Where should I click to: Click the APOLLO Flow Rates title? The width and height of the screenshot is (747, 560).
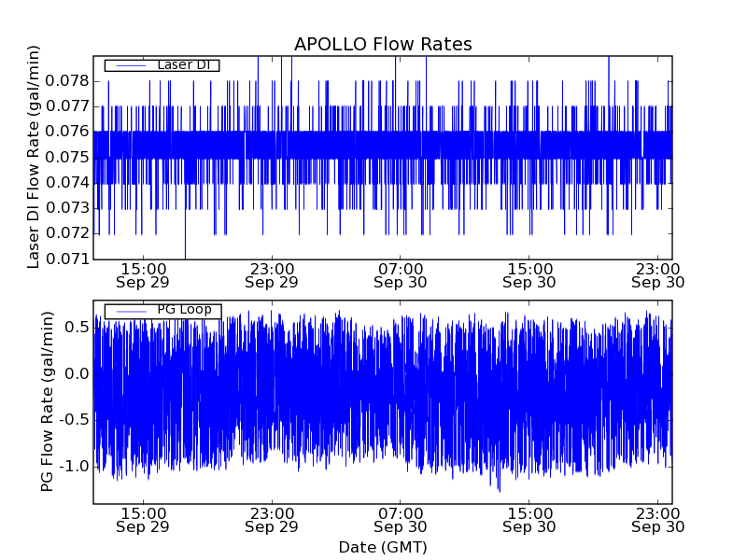point(383,44)
